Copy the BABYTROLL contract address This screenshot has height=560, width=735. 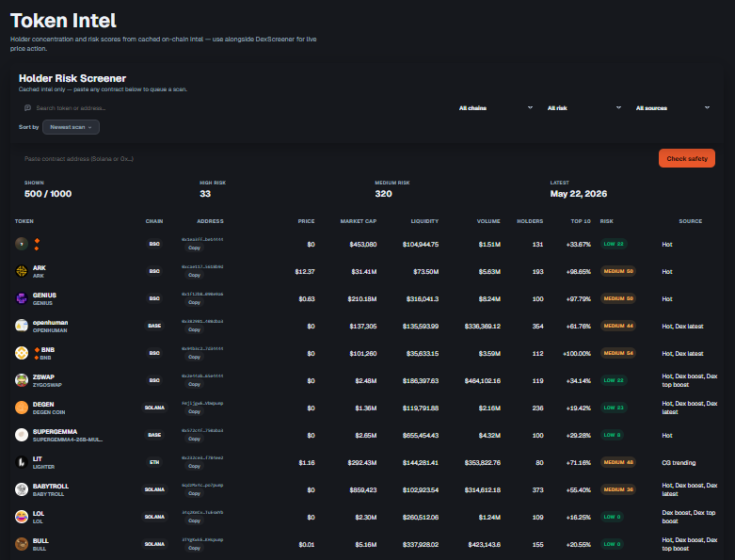tap(195, 493)
